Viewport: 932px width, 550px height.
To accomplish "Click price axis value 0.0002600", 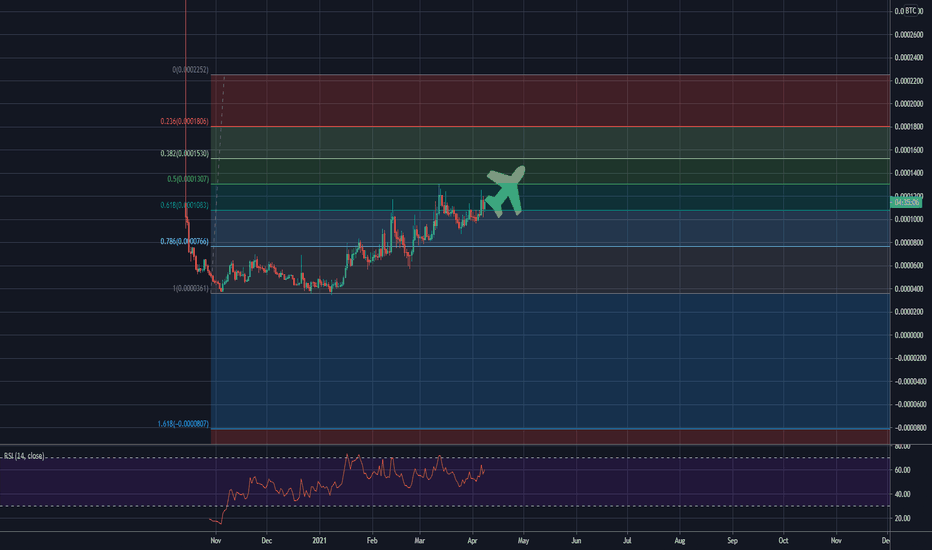I will (x=909, y=35).
